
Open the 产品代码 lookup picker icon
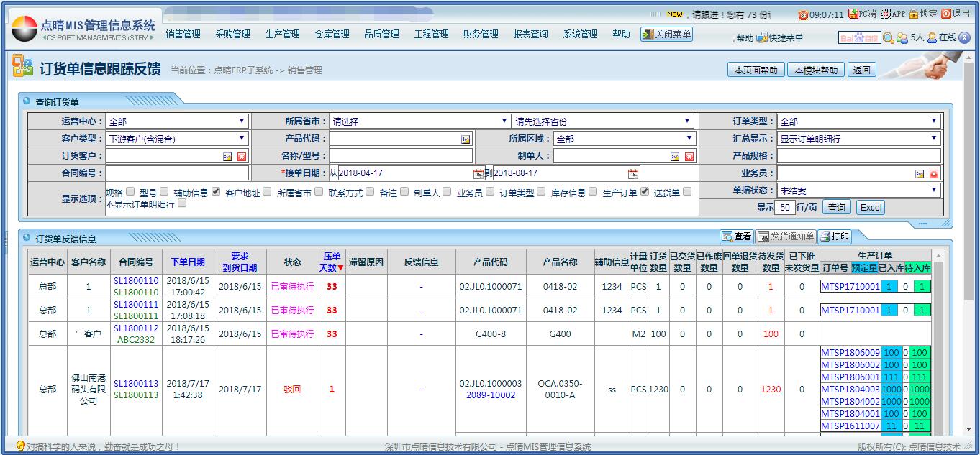pyautogui.click(x=466, y=139)
